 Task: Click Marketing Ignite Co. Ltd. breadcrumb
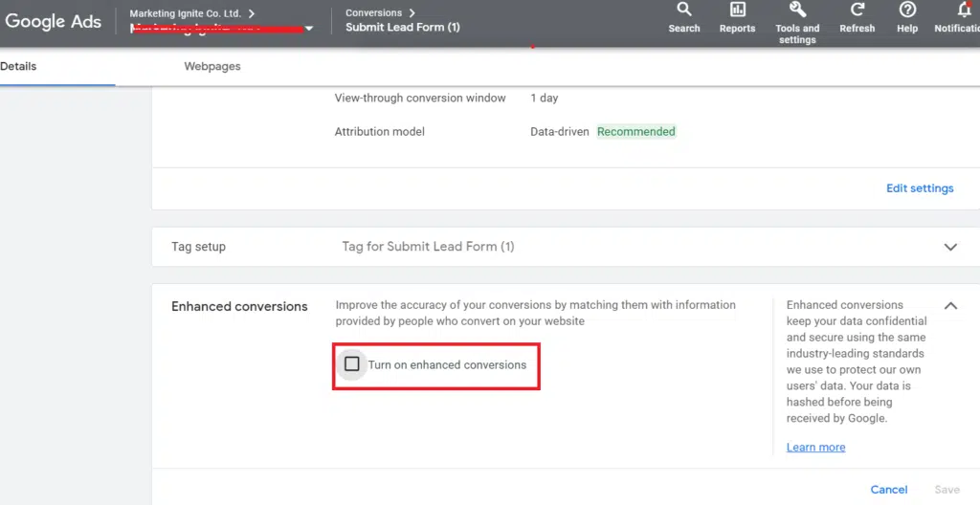tap(186, 13)
